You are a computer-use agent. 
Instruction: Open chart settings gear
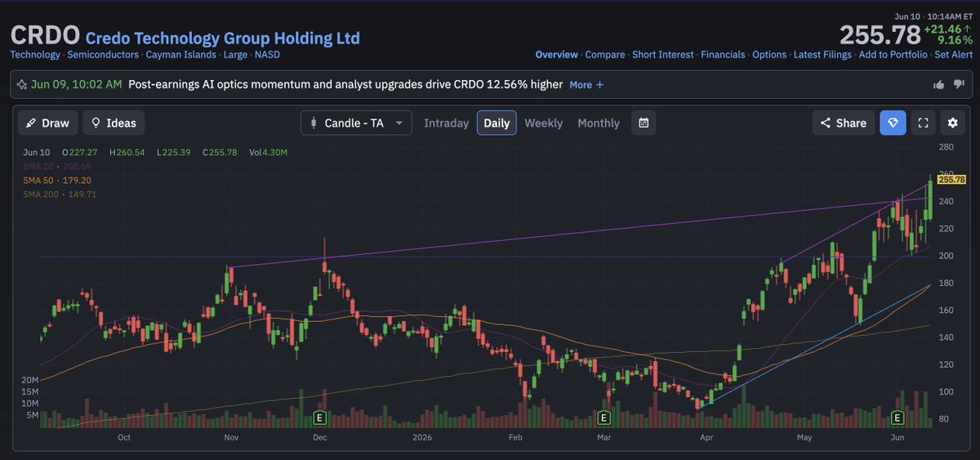pos(953,123)
